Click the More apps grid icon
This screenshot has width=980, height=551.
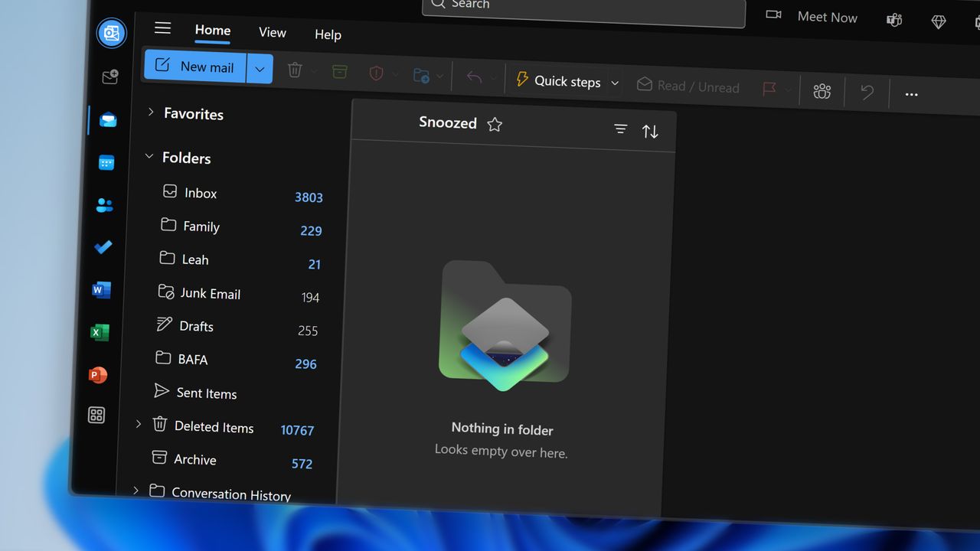96,416
